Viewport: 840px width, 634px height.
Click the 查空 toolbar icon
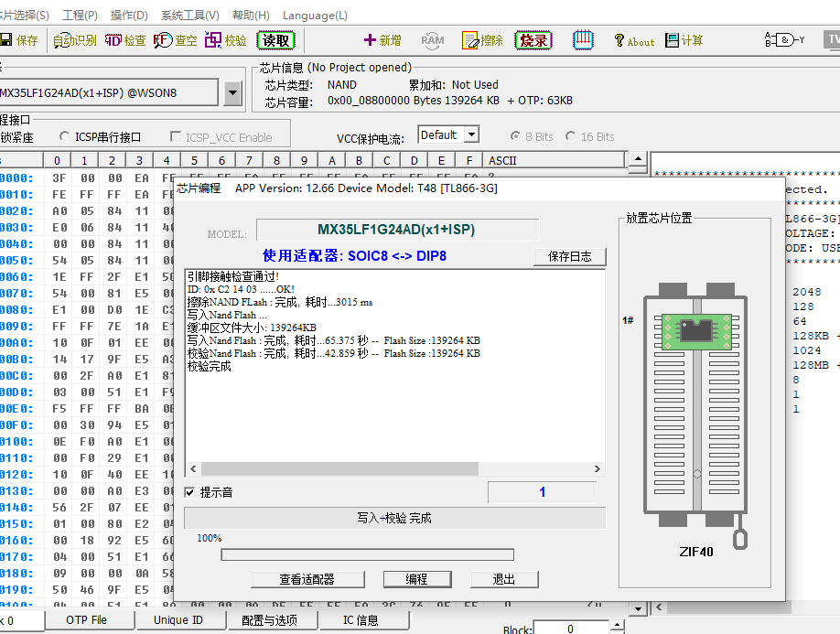[x=175, y=40]
